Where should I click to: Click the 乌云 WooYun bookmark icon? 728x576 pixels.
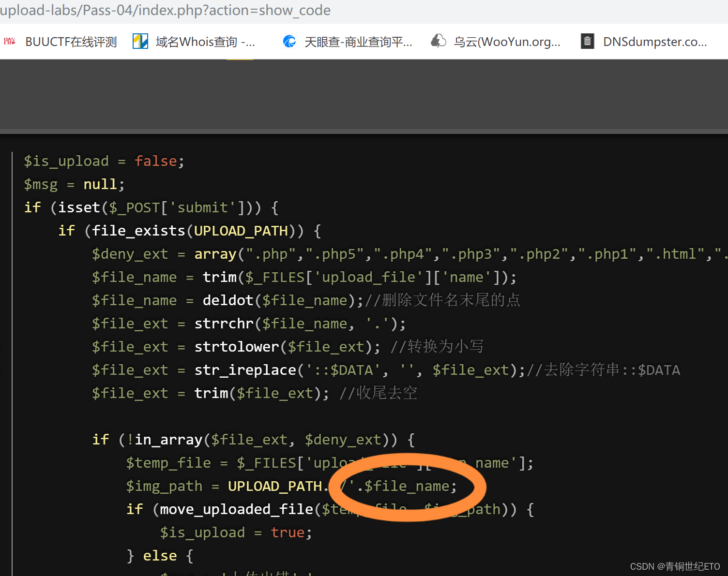point(439,42)
